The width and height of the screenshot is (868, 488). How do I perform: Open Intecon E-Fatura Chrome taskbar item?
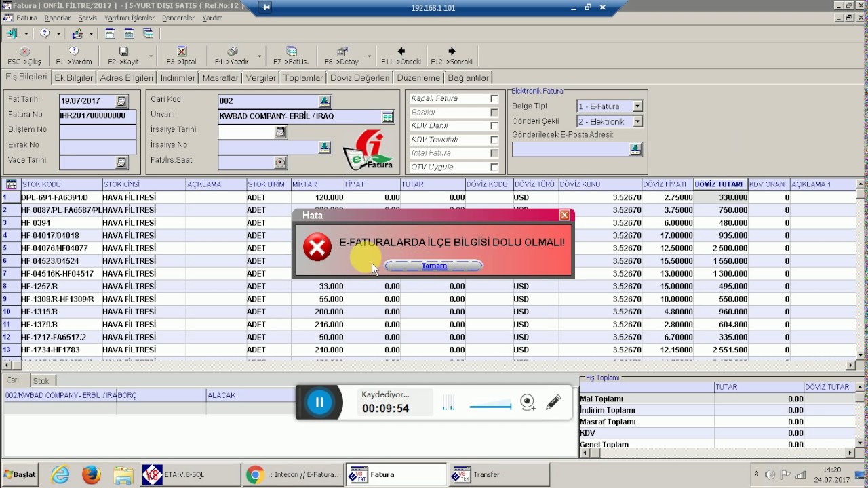(x=294, y=474)
